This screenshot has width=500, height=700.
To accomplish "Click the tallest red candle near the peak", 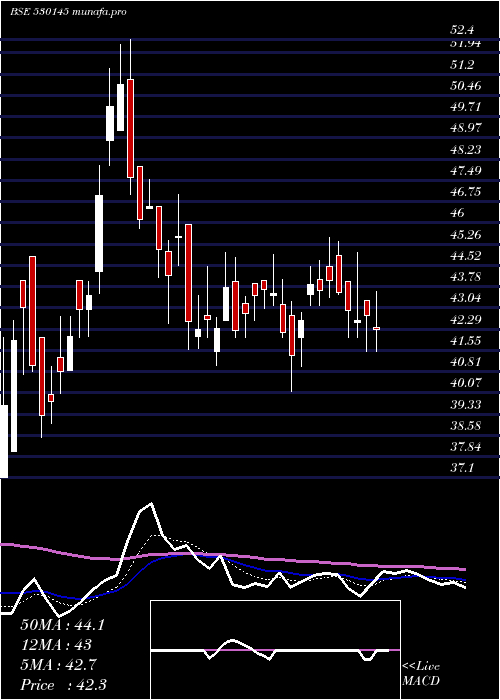I will pos(130,129).
